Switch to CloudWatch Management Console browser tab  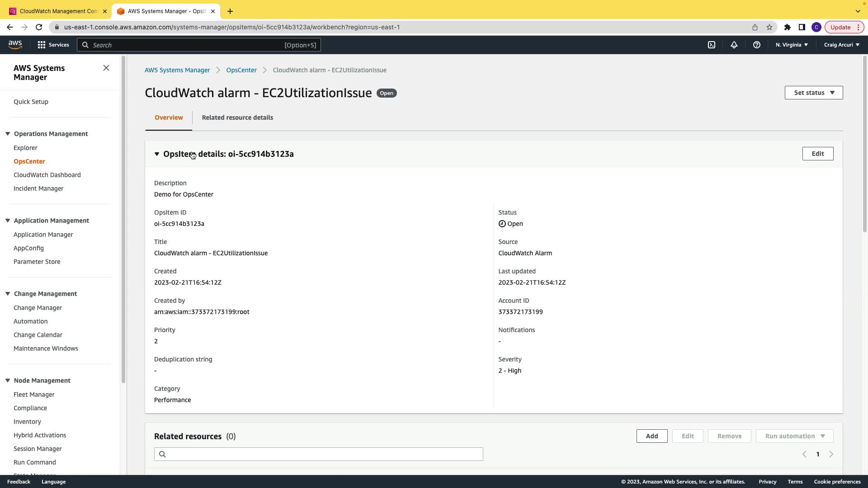(58, 11)
